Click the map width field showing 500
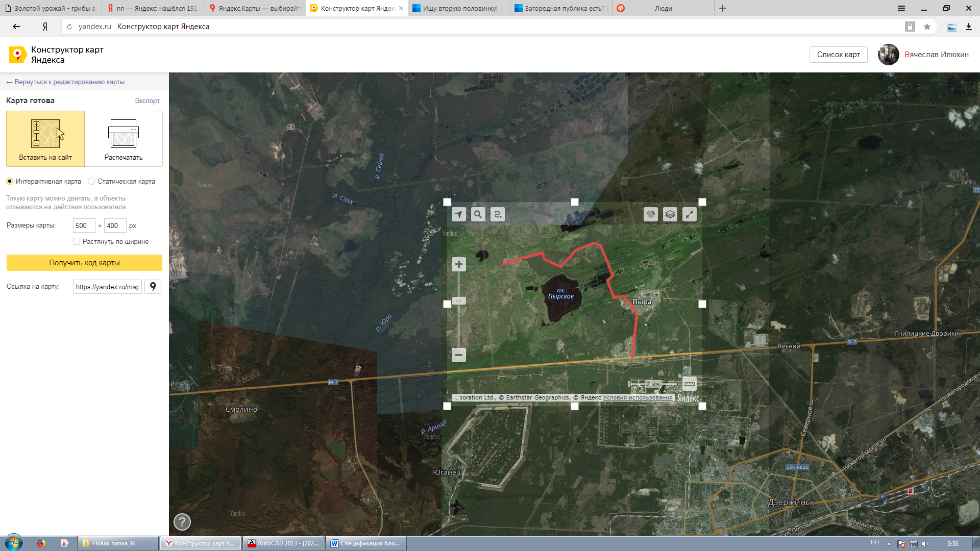The width and height of the screenshot is (980, 551). point(84,226)
